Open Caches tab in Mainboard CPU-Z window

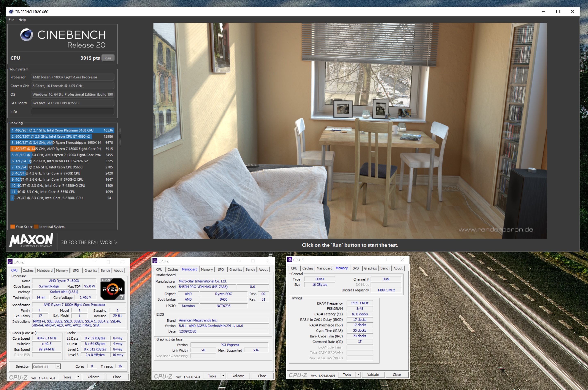173,269
